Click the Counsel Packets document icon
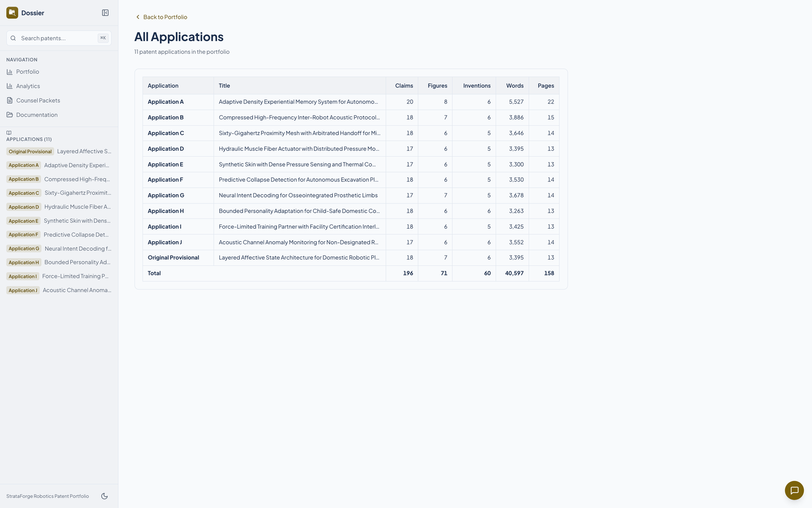This screenshot has width=812, height=508. 10,101
